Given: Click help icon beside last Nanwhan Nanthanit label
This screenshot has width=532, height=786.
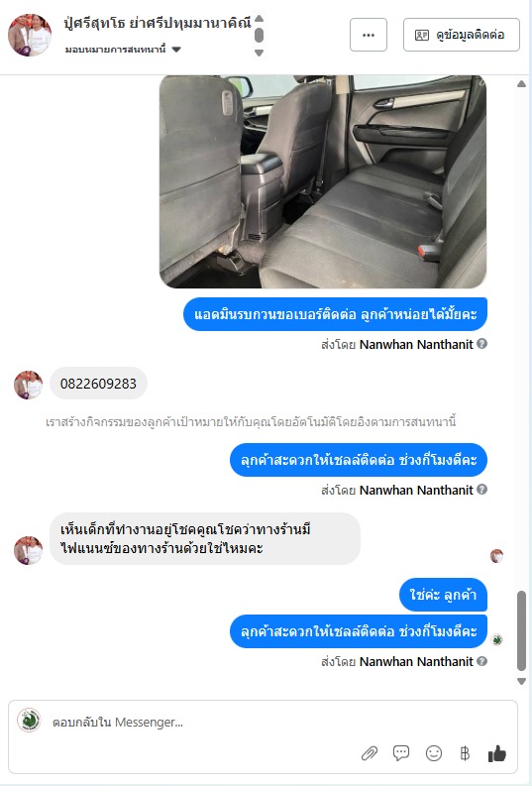Looking at the screenshot, I should [481, 661].
